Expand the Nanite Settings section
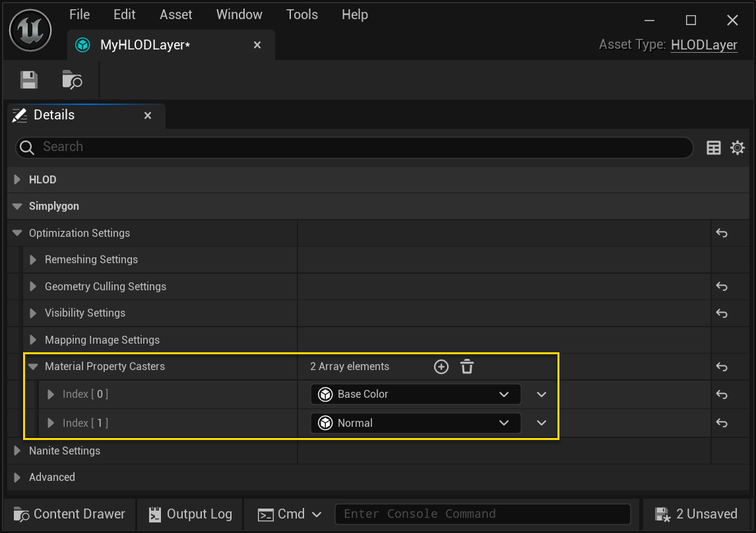The height and width of the screenshot is (533, 756). 18,451
